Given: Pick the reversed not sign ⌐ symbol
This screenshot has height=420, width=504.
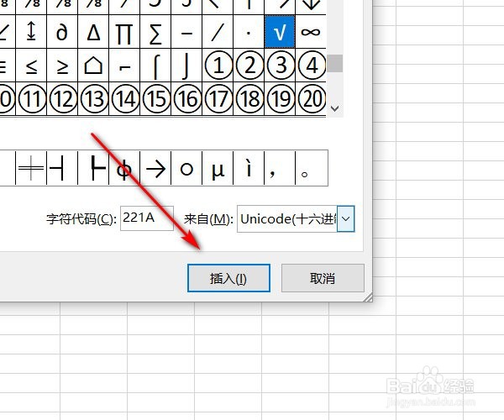Looking at the screenshot, I should click(x=124, y=66).
